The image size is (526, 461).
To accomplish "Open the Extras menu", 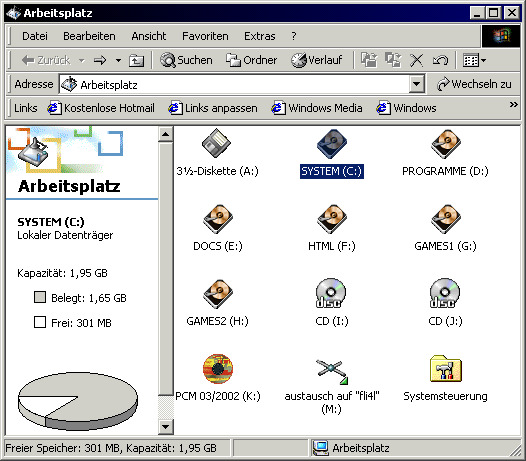I will (260, 36).
